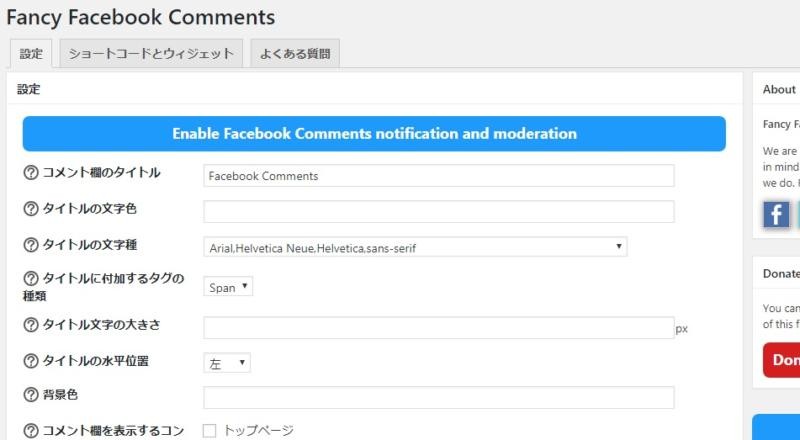Focus the タイトルの文字色 color field
800x440 pixels.
(x=438, y=211)
